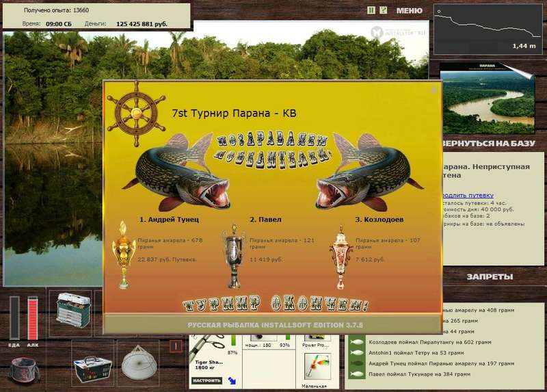The height and width of the screenshot is (392, 547).
Task: Click the fish icon beside Antohin1's catch entry
Action: pos(357,353)
